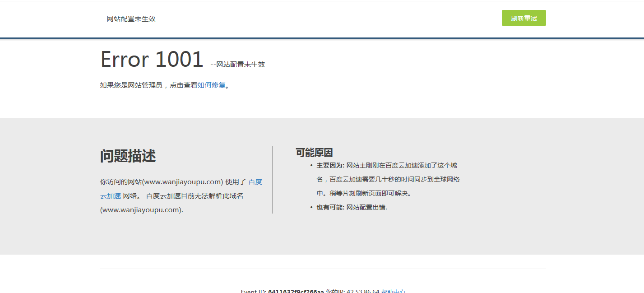The height and width of the screenshot is (293, 644).
Task: Click the 主要因为: bullet label
Action: coord(330,165)
